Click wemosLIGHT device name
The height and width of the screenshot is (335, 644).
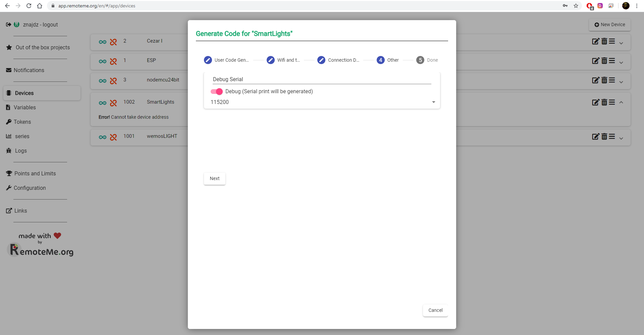pyautogui.click(x=162, y=136)
